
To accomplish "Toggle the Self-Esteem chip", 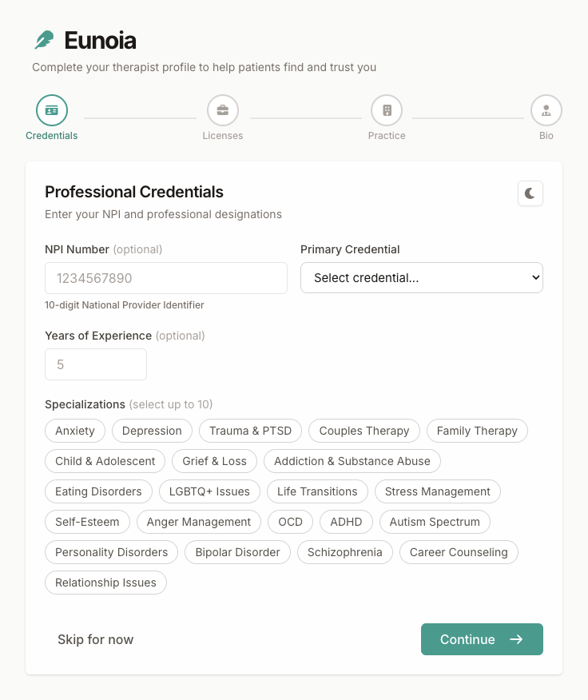I will tap(88, 522).
